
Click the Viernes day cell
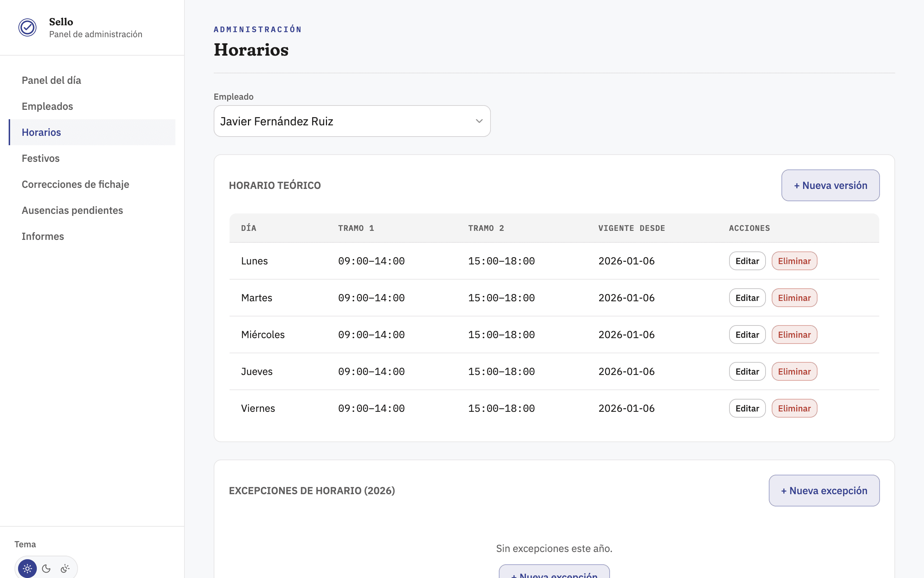[x=258, y=408]
